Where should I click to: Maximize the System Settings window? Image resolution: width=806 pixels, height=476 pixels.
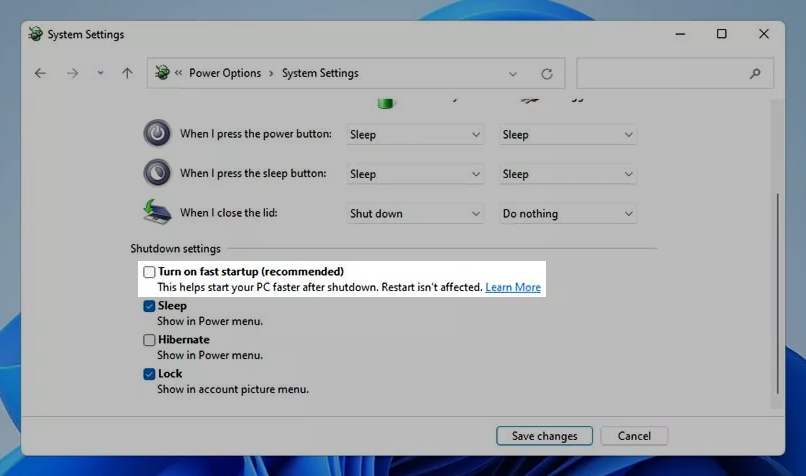point(722,34)
